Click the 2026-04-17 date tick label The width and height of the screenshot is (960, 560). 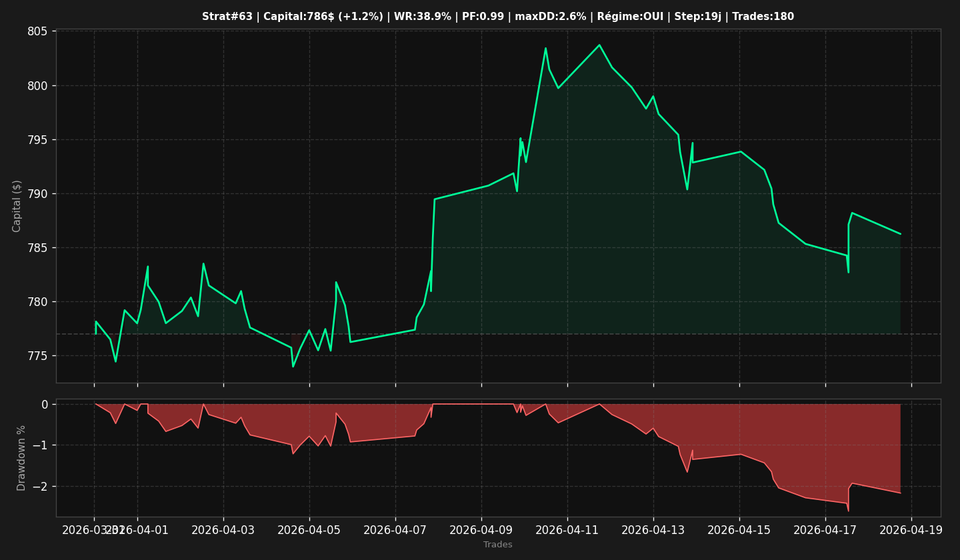point(825,530)
